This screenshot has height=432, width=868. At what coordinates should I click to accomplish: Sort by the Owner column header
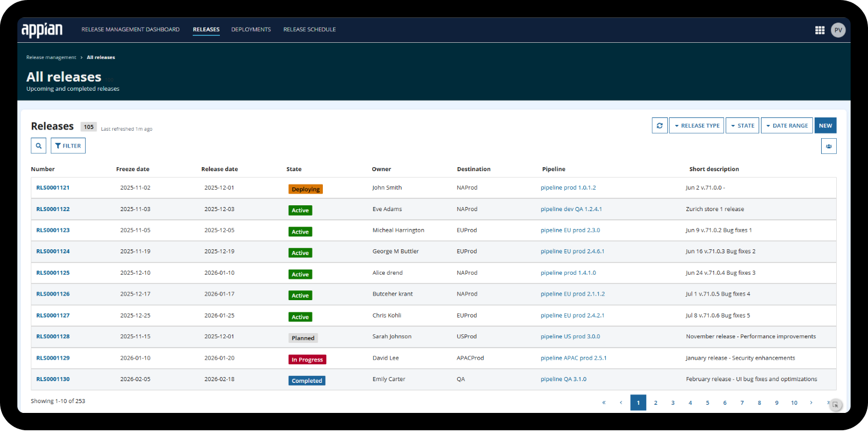pos(381,169)
